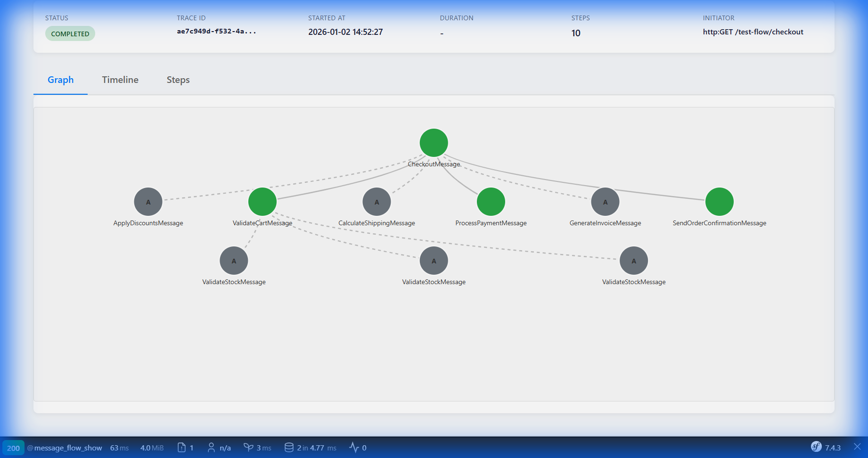Switch to the Timeline tab

120,80
